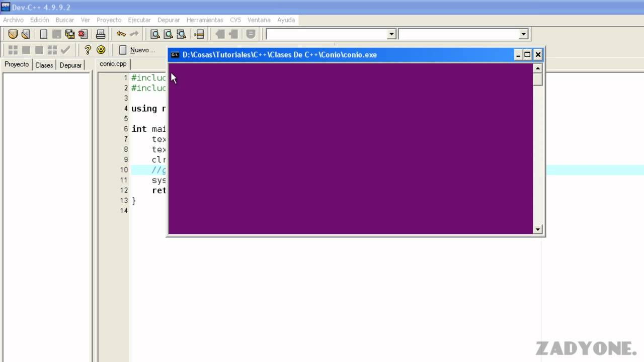Open the Ayuda menu
This screenshot has width=644, height=362.
click(x=286, y=20)
